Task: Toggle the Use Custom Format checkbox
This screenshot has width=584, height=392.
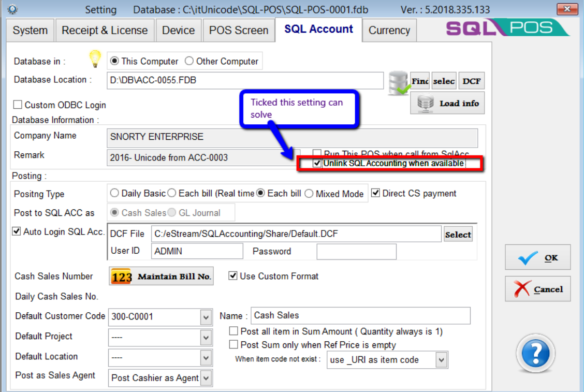Action: (x=233, y=276)
